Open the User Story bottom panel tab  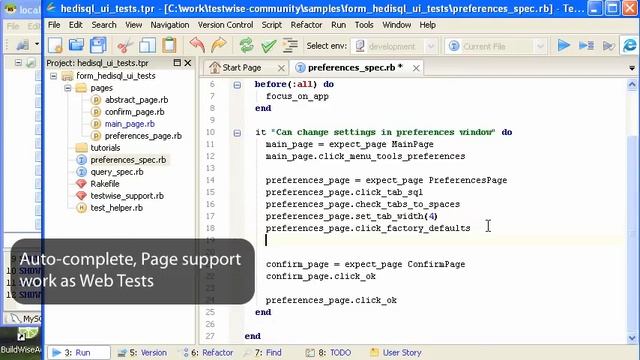point(396,353)
